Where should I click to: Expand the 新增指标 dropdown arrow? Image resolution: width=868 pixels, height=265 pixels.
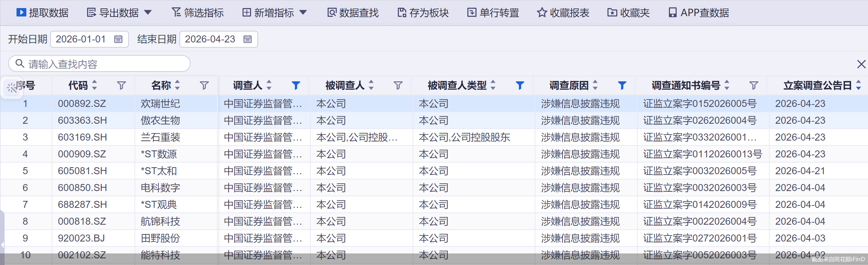[x=303, y=13]
